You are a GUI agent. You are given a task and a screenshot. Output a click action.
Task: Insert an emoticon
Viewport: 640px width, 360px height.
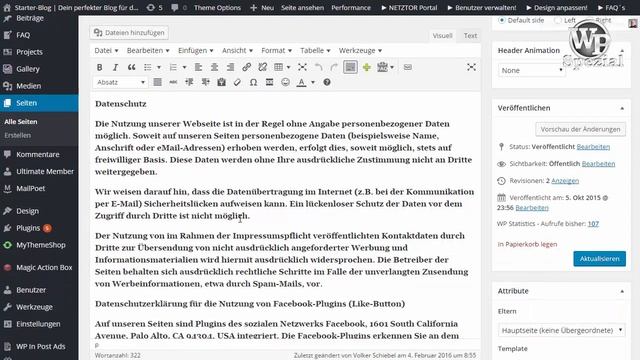pos(285,82)
